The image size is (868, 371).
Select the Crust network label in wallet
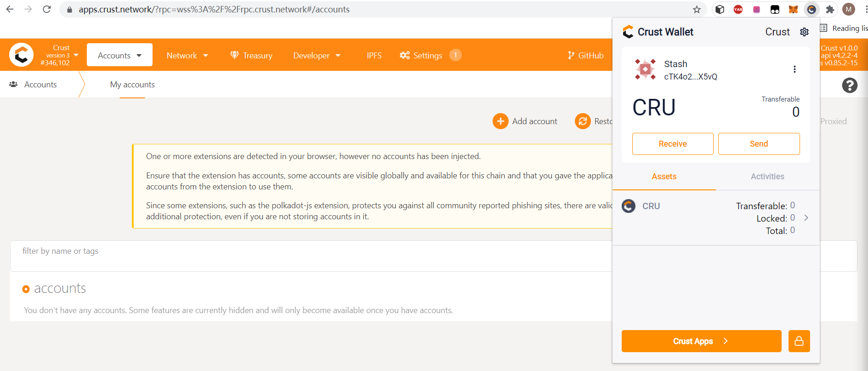pyautogui.click(x=777, y=32)
